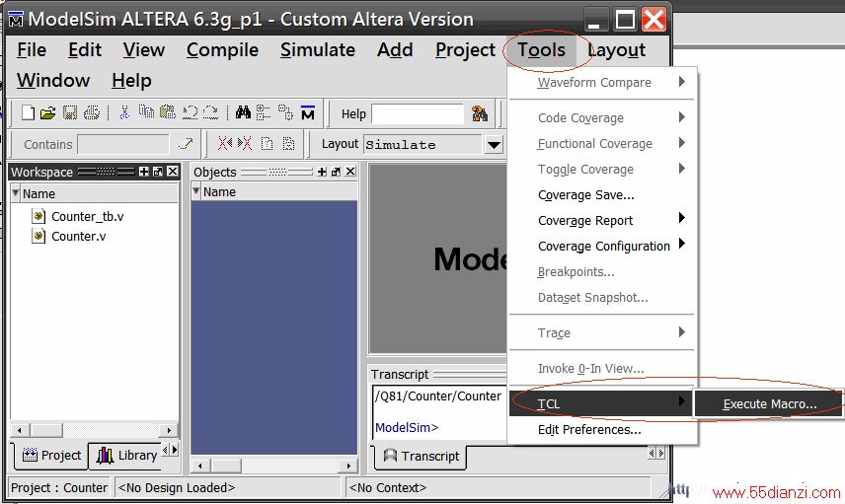Click the Print toolbar icon
The width and height of the screenshot is (845, 504).
pyautogui.click(x=92, y=112)
